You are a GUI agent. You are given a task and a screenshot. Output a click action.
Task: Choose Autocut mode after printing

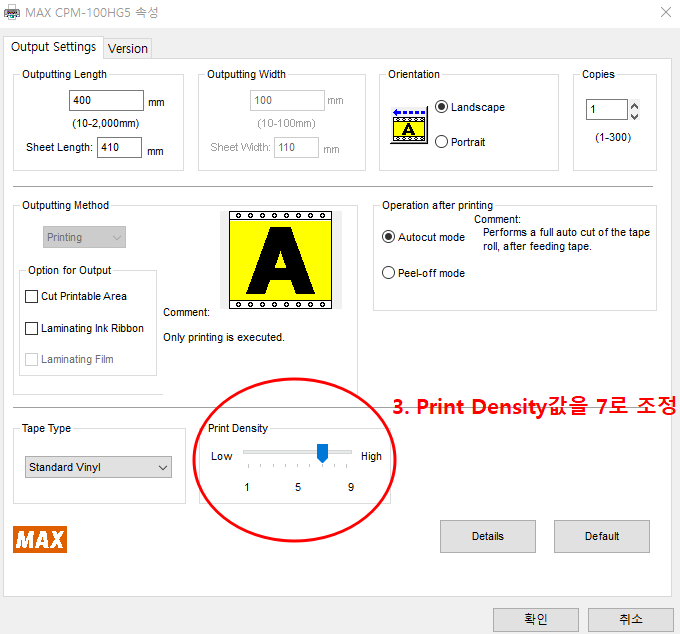[389, 237]
